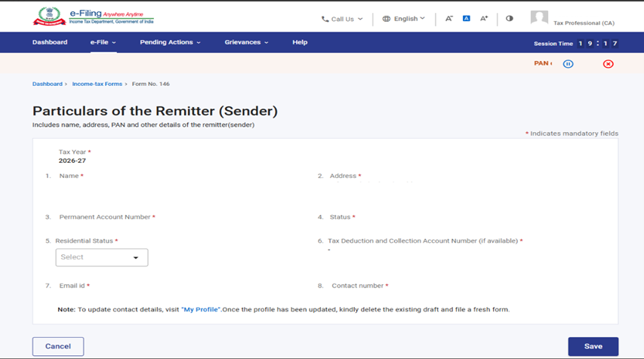
Task: Follow the "My Profile" link in note
Action: coord(202,310)
